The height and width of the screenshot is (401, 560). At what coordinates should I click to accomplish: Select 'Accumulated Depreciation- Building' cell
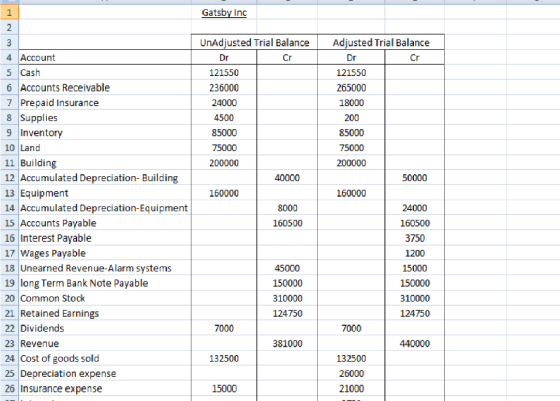coord(105,178)
